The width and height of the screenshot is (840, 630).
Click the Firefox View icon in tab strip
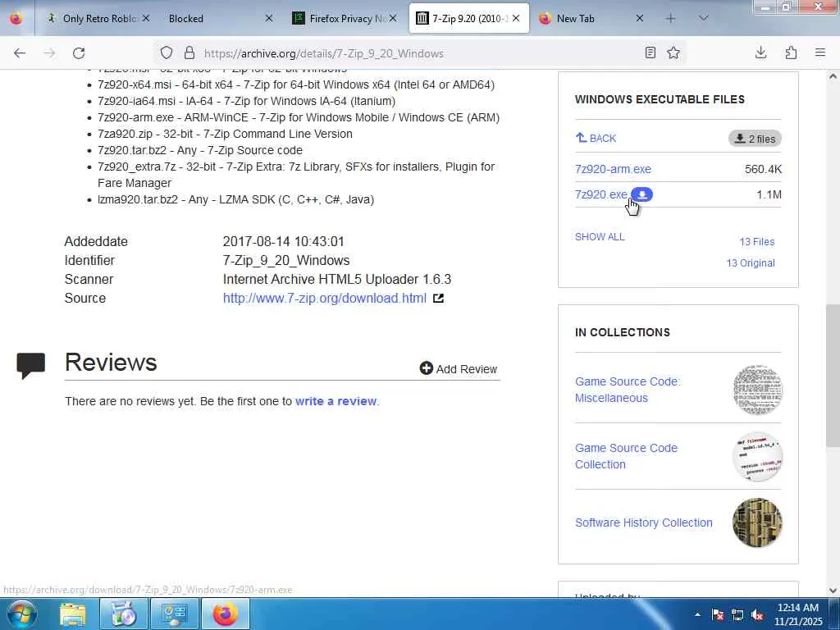(16, 18)
